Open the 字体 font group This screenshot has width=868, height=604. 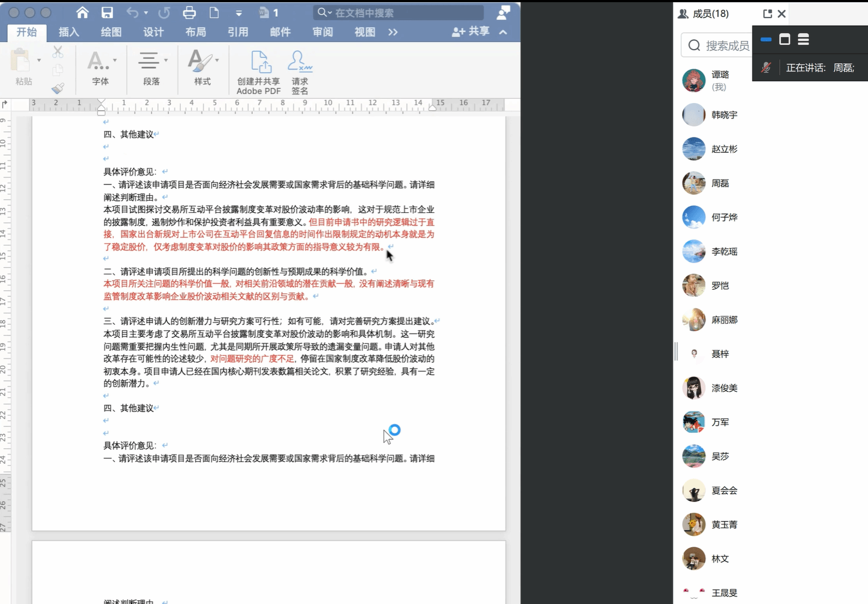pyautogui.click(x=100, y=68)
